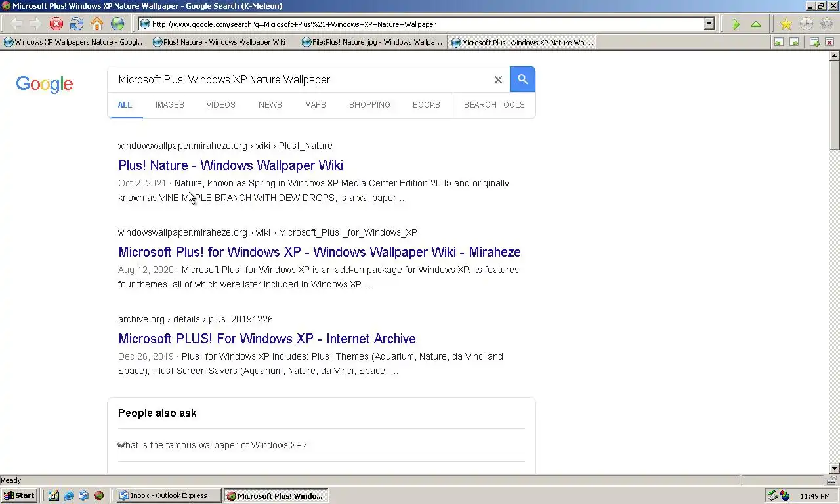Click the vertical scrollbar thumb
The image size is (840, 504).
(835, 106)
